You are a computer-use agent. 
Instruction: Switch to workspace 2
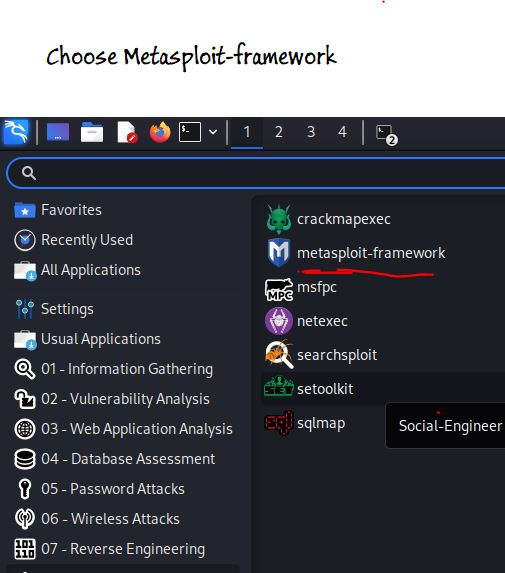(279, 132)
